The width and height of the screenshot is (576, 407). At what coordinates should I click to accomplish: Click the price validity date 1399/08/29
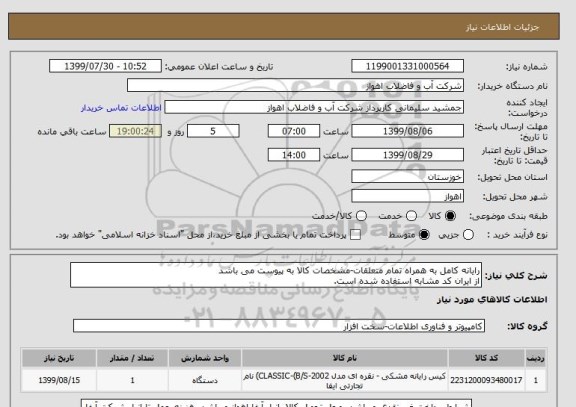coord(407,155)
